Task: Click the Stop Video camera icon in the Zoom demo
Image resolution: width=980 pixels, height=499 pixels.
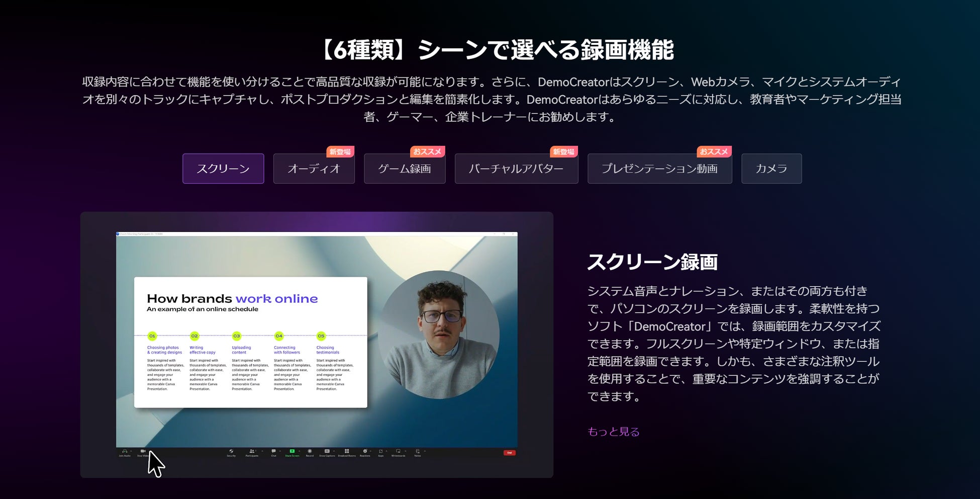Action: point(143,451)
